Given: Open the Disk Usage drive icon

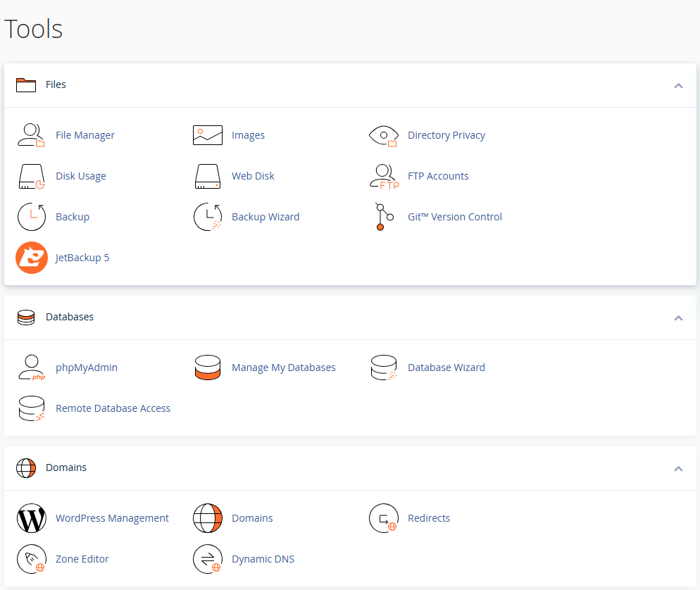Looking at the screenshot, I should pos(31,176).
